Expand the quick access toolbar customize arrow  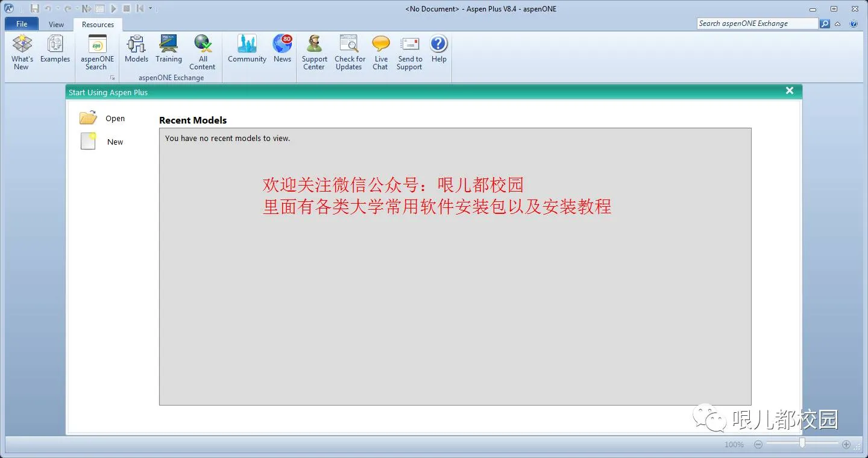coord(151,8)
